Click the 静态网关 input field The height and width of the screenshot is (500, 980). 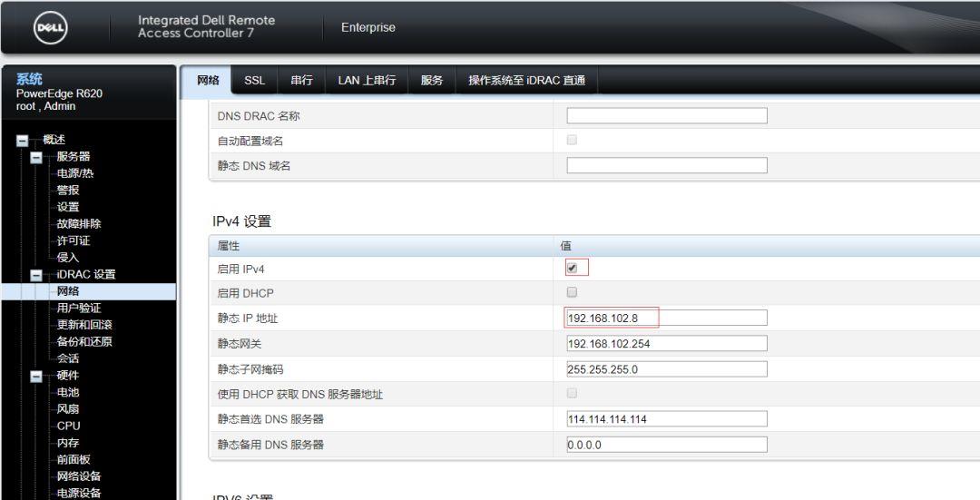(x=666, y=343)
